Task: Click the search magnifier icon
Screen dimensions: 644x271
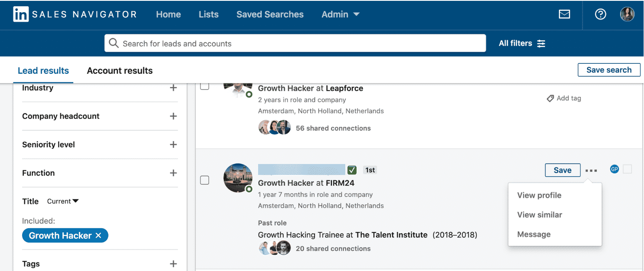Action: (x=114, y=43)
